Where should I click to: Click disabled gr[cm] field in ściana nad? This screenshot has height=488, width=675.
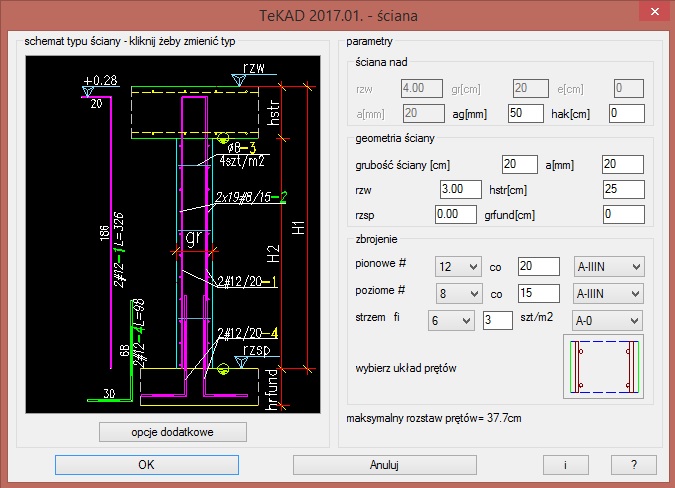click(531, 89)
